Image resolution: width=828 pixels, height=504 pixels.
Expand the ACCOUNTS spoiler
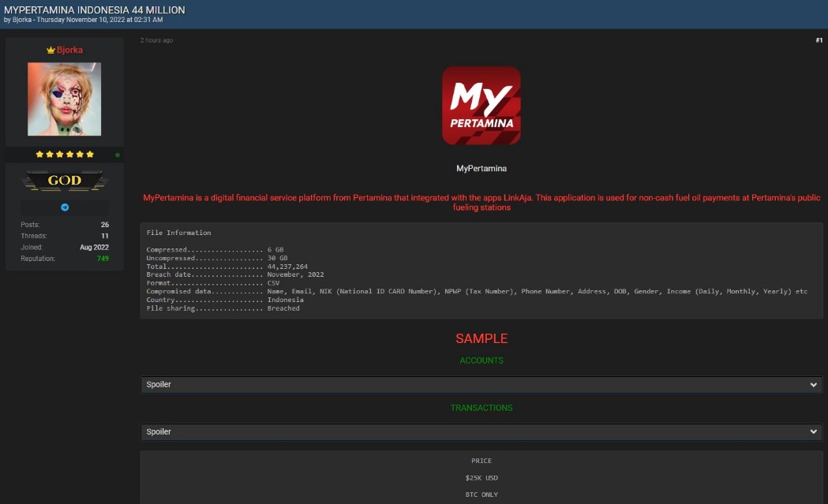point(481,385)
